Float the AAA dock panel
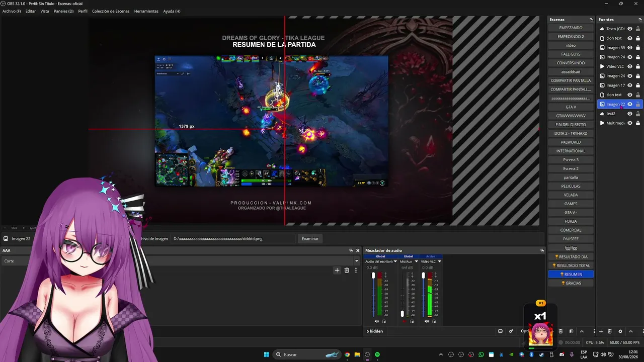Screen dimensions: 644x362 click(x=351, y=250)
